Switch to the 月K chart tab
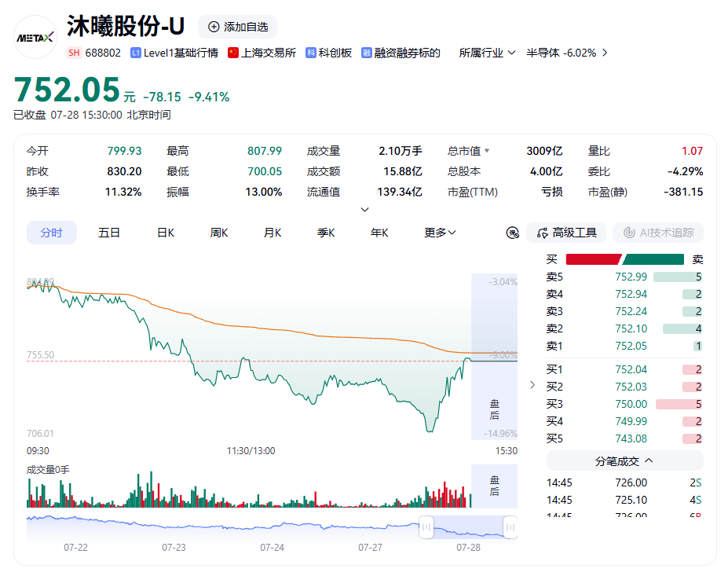 tap(273, 233)
